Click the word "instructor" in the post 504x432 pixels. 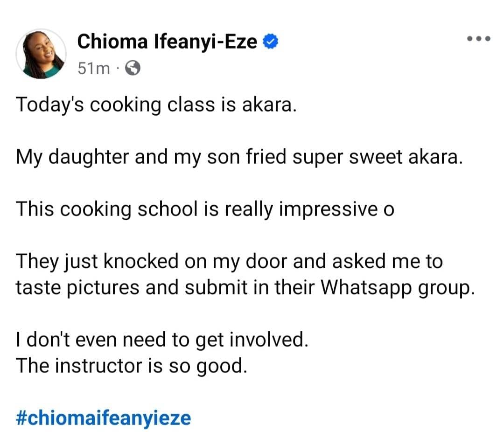coord(98,366)
